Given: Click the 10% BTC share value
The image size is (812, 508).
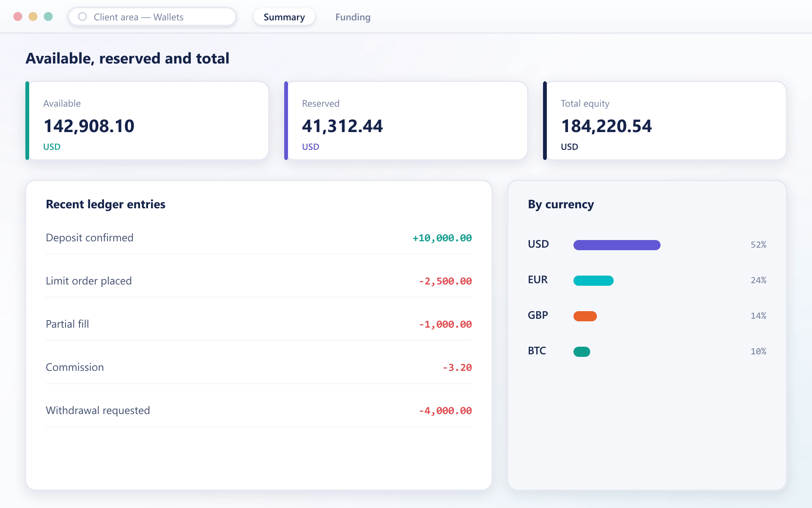Looking at the screenshot, I should coord(758,351).
